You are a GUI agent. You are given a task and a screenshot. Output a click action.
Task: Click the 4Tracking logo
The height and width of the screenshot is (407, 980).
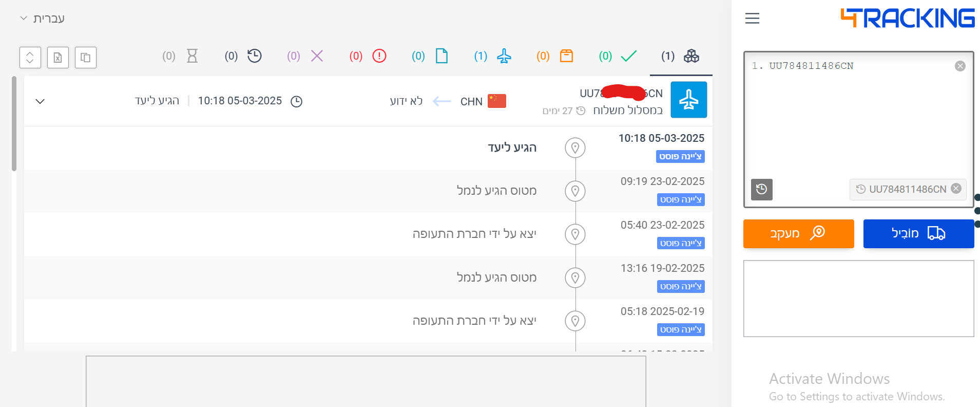[907, 18]
